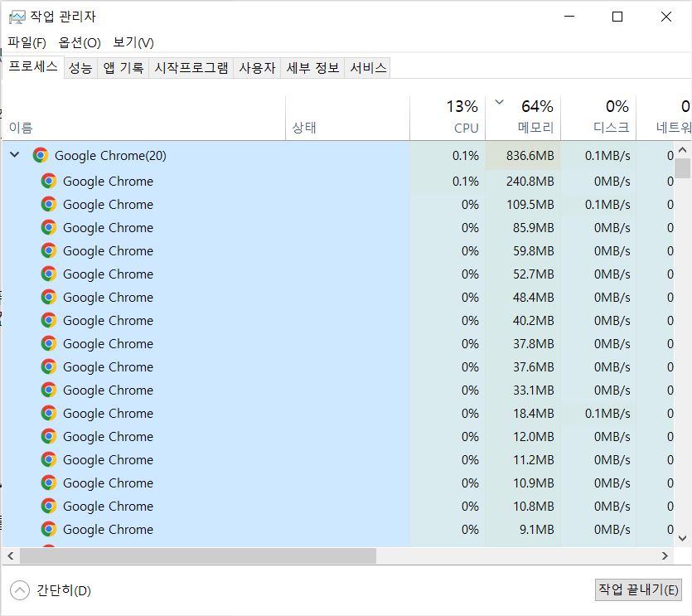Click the vertical scrollbar up arrow
The image size is (692, 616).
[x=682, y=150]
